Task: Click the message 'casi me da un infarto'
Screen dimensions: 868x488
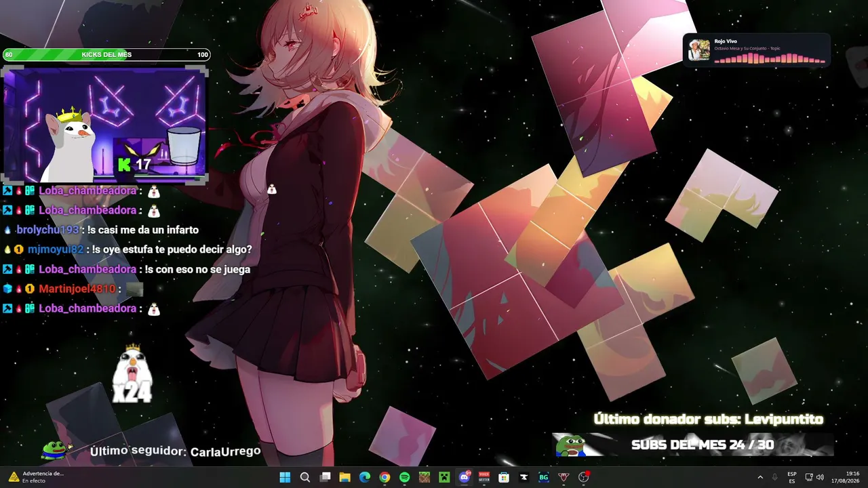Action: [x=143, y=230]
